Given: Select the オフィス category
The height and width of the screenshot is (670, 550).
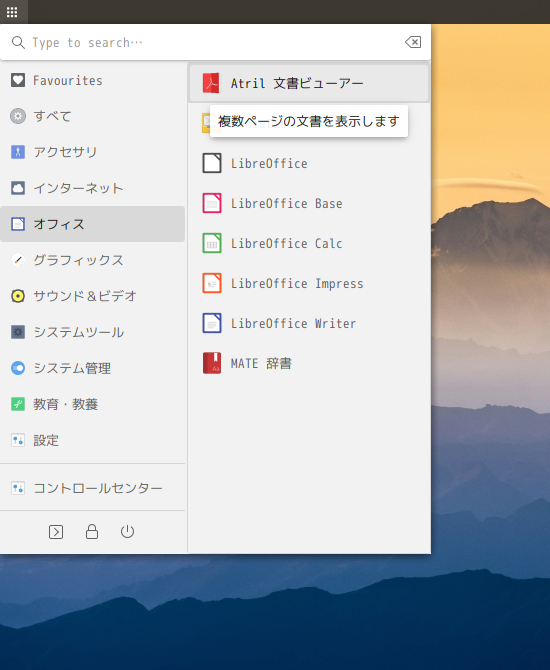Looking at the screenshot, I should [x=92, y=224].
